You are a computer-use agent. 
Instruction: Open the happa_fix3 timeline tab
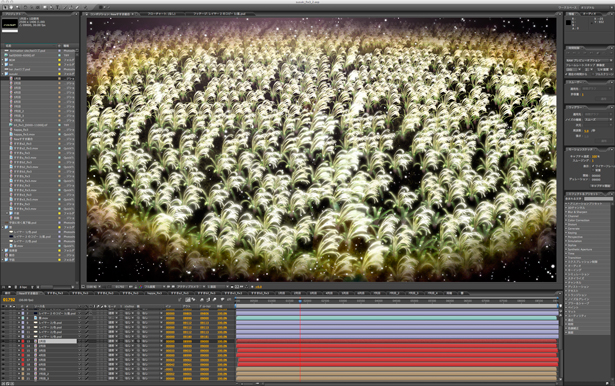(x=154, y=293)
